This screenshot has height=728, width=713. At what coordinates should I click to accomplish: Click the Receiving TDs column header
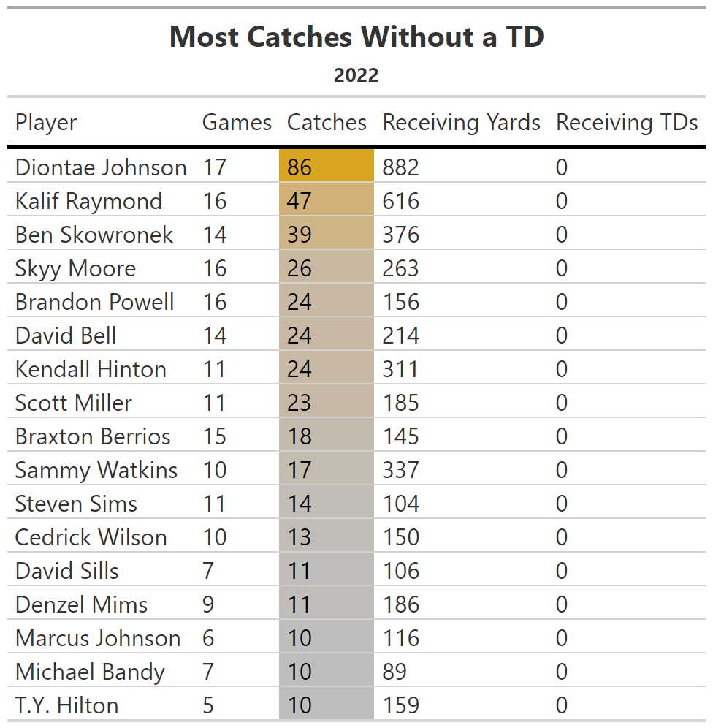627,123
